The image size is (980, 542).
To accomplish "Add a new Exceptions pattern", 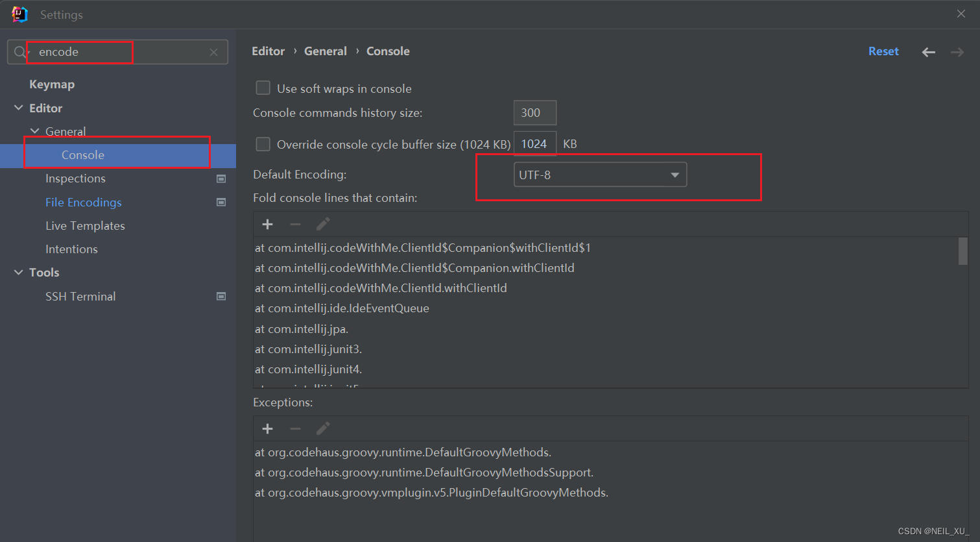I will [x=267, y=428].
